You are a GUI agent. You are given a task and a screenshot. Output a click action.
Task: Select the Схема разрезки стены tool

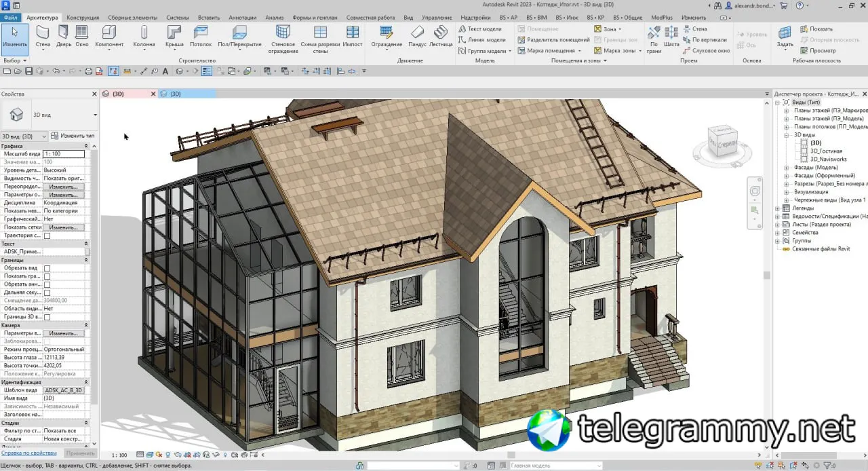click(320, 40)
